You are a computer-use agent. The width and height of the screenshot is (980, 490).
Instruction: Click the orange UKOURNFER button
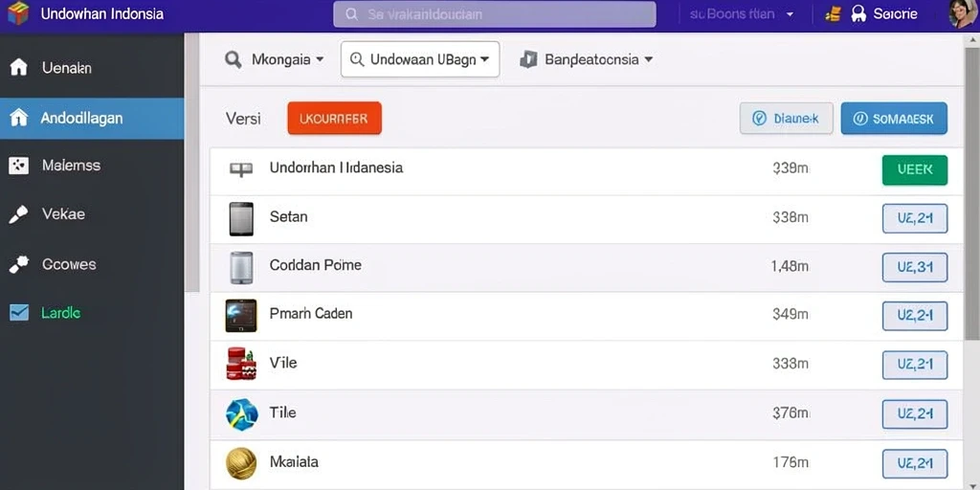(334, 118)
